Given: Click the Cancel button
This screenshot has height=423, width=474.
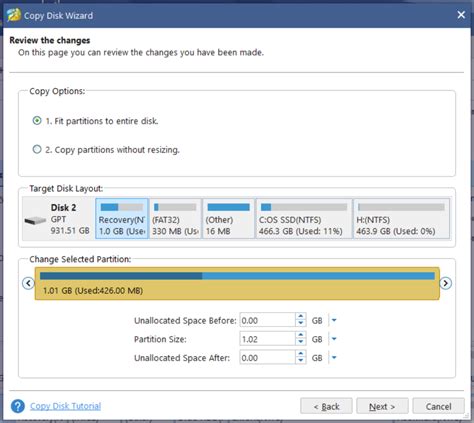Looking at the screenshot, I should pos(438,406).
